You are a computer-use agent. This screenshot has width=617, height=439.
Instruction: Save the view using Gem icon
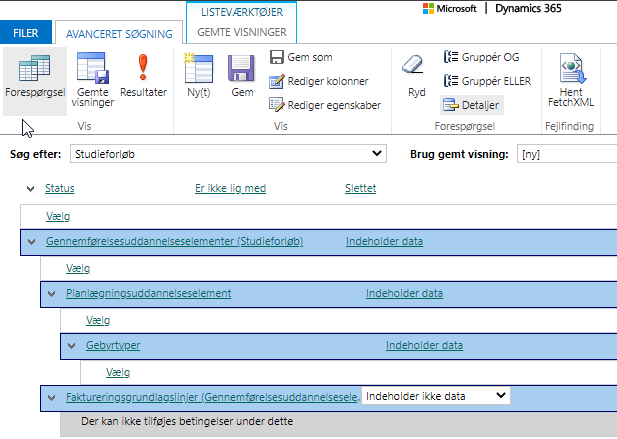pos(241,79)
